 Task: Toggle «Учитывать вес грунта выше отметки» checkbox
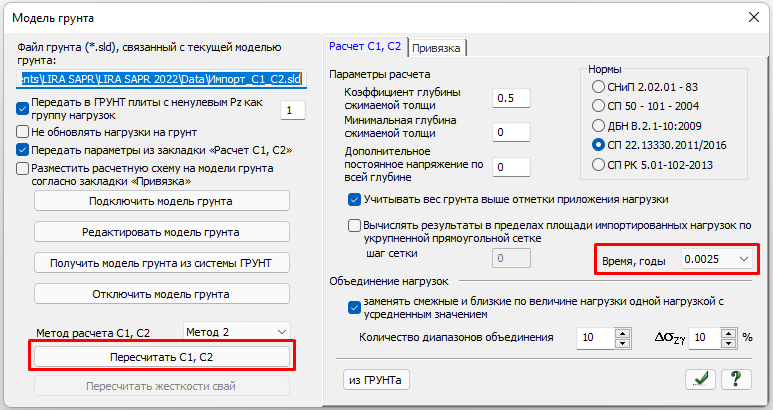click(x=353, y=198)
